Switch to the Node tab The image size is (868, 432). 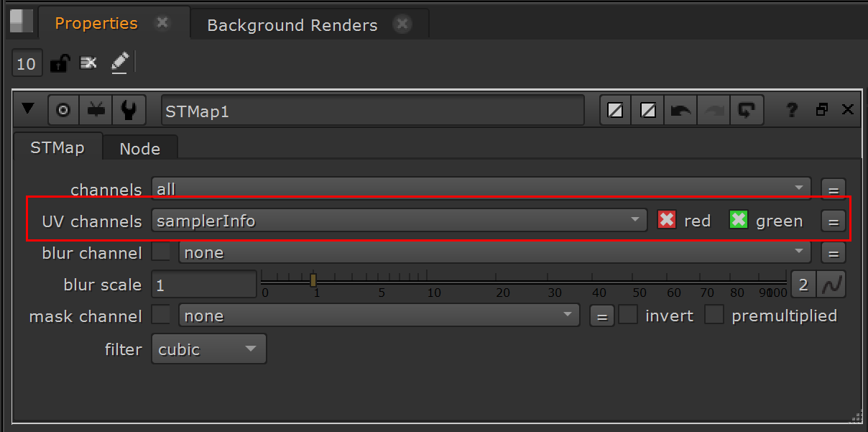click(x=140, y=149)
